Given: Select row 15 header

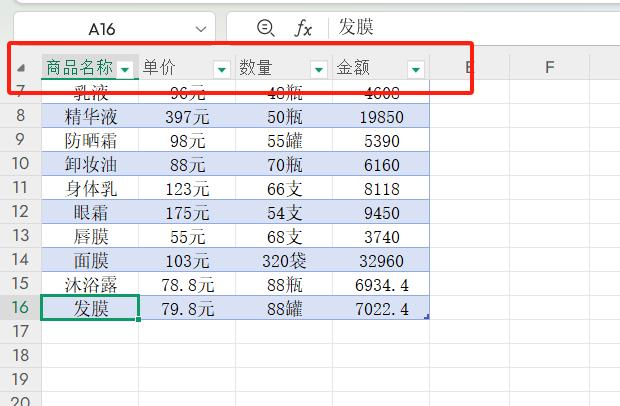Looking at the screenshot, I should [21, 283].
